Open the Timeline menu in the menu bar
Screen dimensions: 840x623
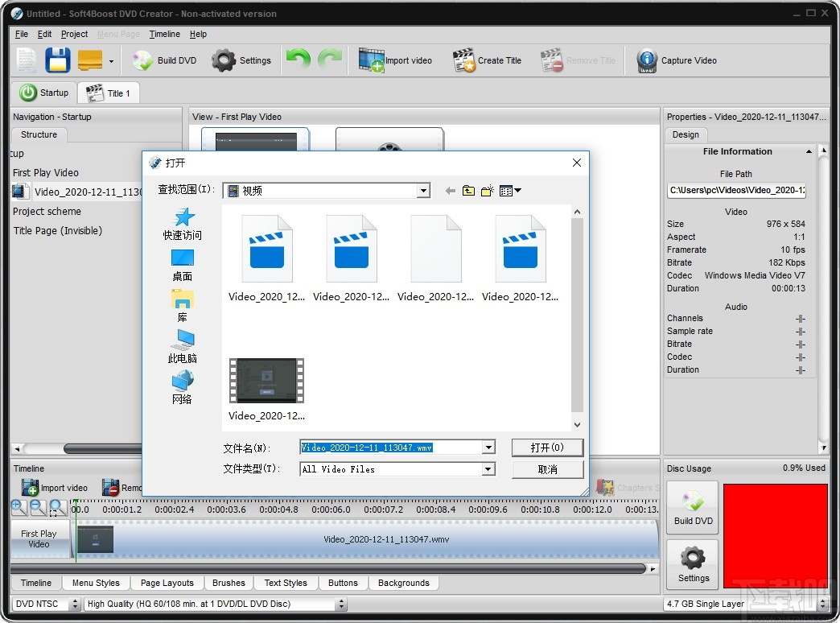(x=165, y=34)
